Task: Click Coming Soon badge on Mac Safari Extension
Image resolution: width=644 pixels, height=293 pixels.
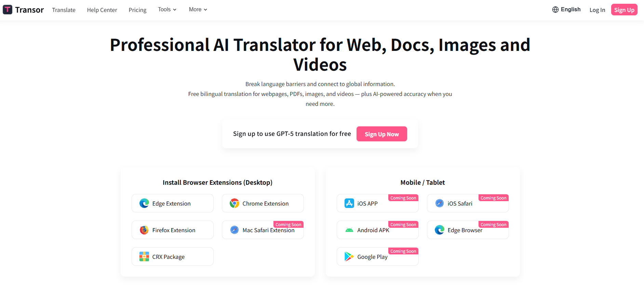Action: click(289, 224)
